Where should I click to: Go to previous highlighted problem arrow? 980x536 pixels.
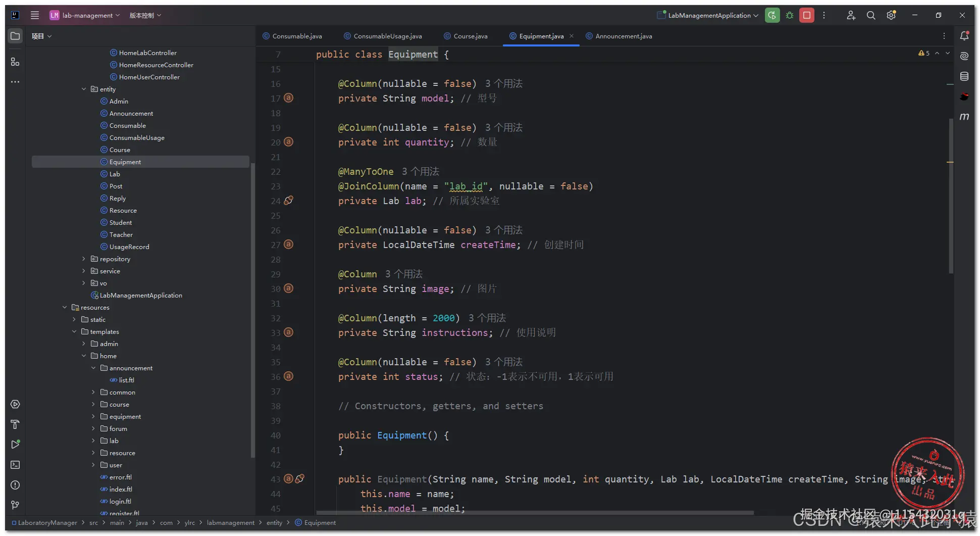(937, 53)
